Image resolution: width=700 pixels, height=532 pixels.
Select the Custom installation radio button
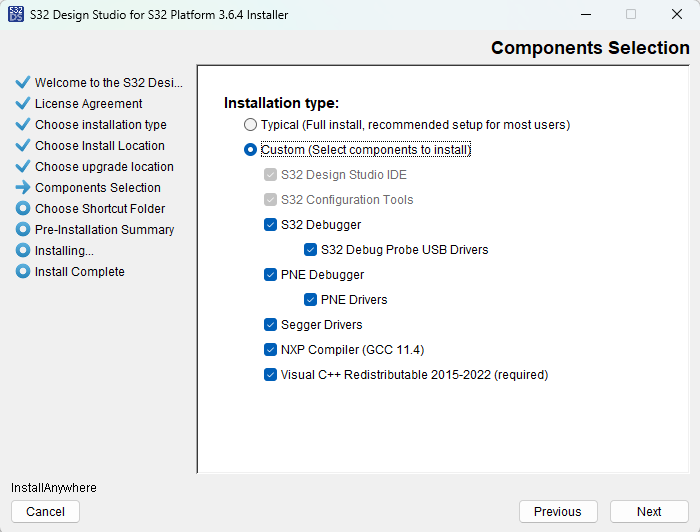click(250, 150)
